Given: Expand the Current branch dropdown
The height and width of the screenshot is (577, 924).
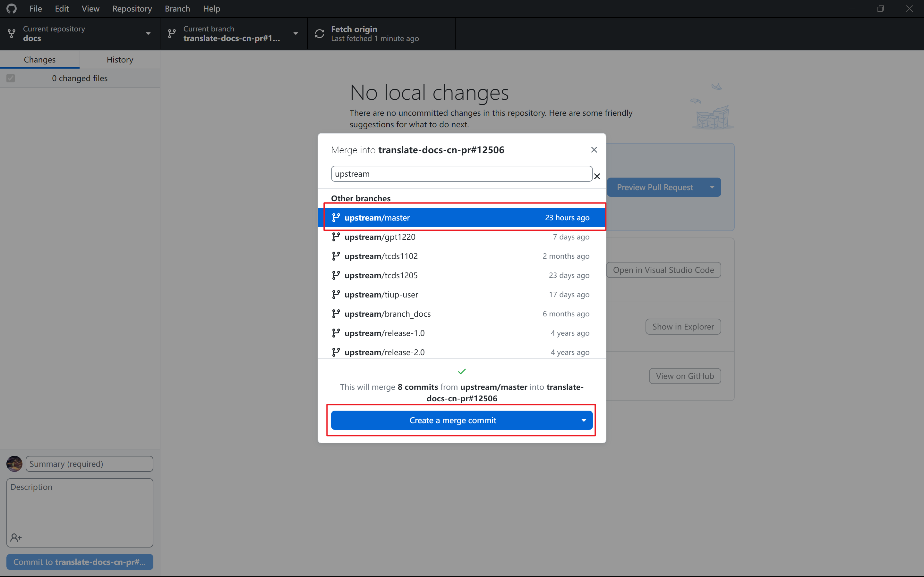Looking at the screenshot, I should point(295,34).
